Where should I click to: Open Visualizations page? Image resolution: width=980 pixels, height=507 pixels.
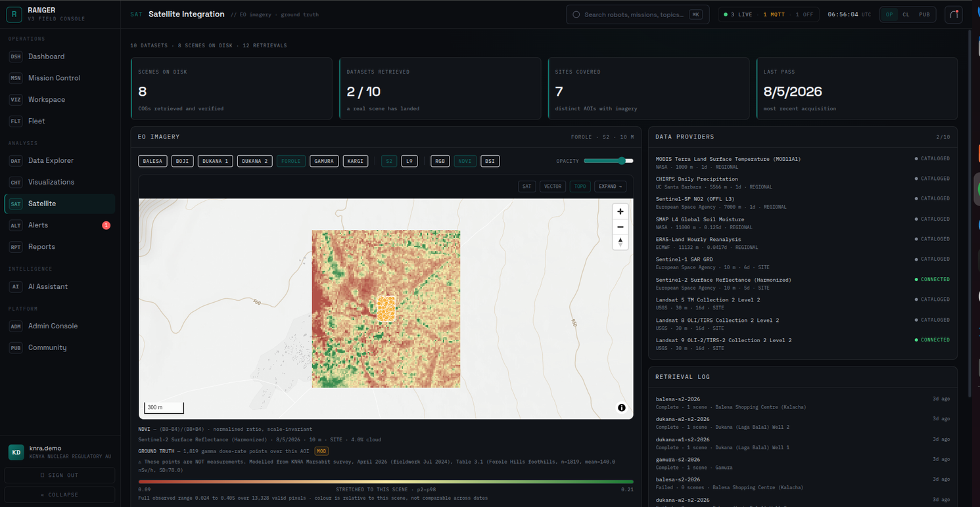point(59,182)
